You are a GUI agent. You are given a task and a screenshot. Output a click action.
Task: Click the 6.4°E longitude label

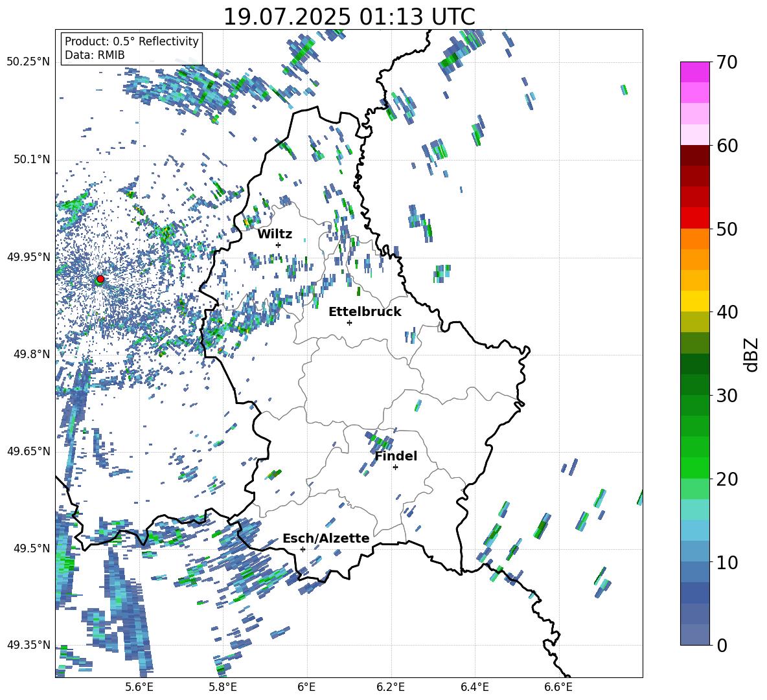pyautogui.click(x=474, y=687)
